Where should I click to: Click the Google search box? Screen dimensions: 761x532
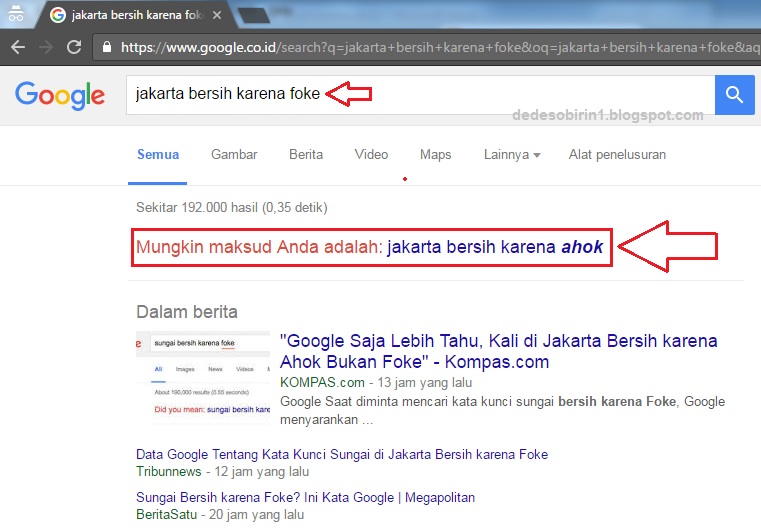(420, 95)
